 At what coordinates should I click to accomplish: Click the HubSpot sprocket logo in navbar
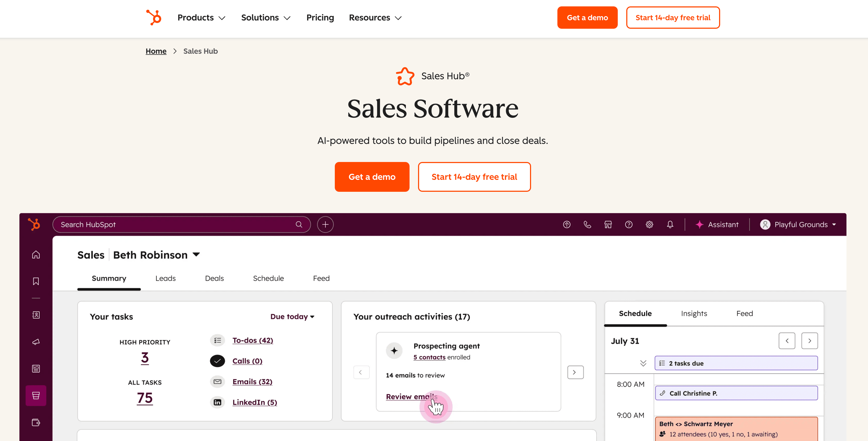tap(154, 18)
